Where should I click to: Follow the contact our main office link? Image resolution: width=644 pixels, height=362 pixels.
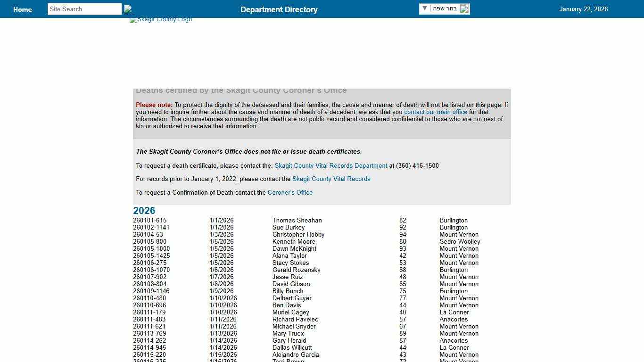(435, 112)
